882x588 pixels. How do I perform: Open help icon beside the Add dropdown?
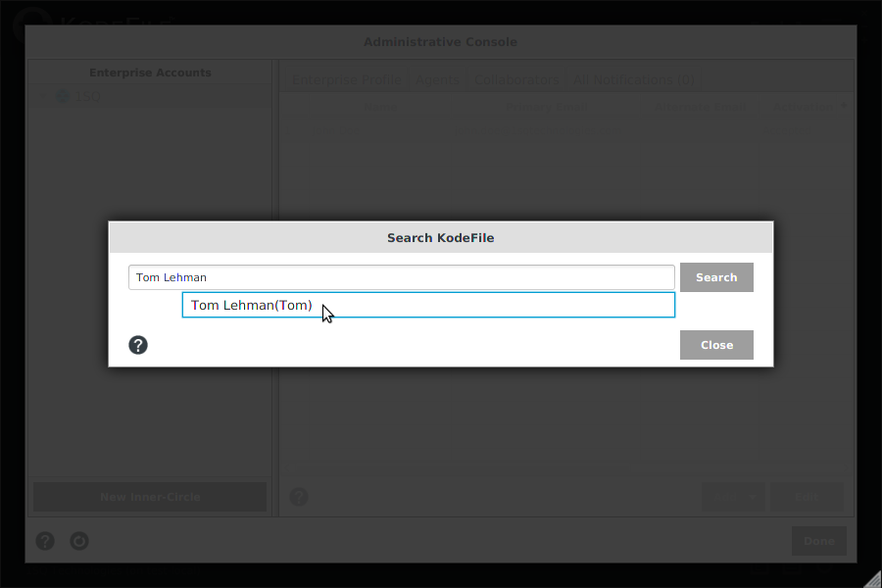[299, 497]
